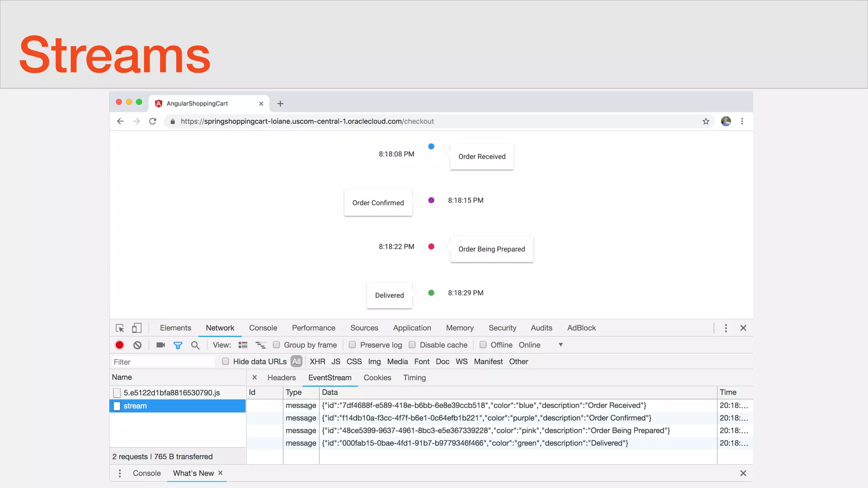This screenshot has height=488, width=868.
Task: Toggle the capture screenshots camera icon
Action: click(x=161, y=345)
